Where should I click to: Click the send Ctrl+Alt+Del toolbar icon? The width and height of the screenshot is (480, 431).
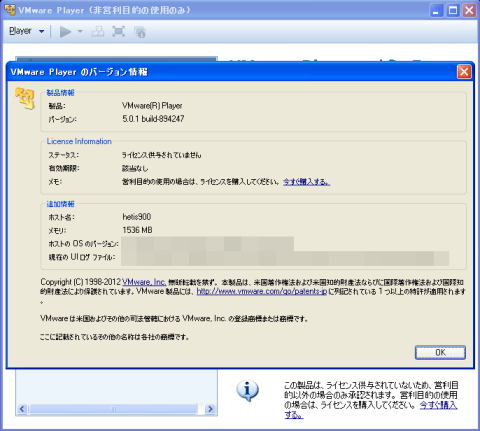click(98, 32)
